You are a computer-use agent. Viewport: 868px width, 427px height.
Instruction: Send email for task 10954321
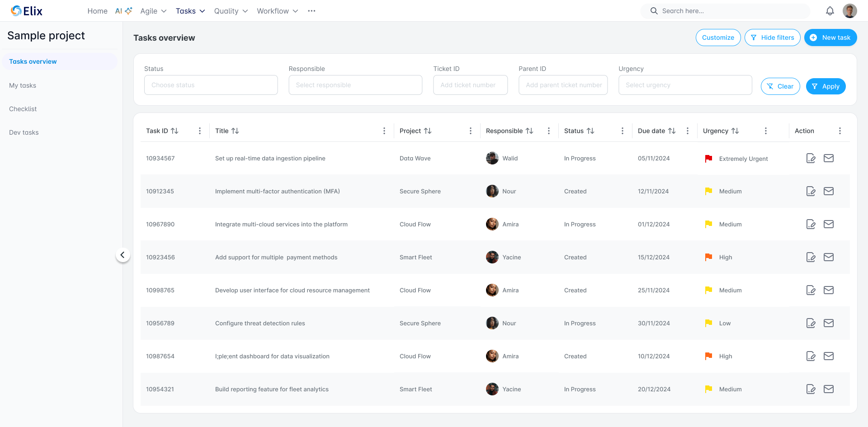pyautogui.click(x=829, y=389)
